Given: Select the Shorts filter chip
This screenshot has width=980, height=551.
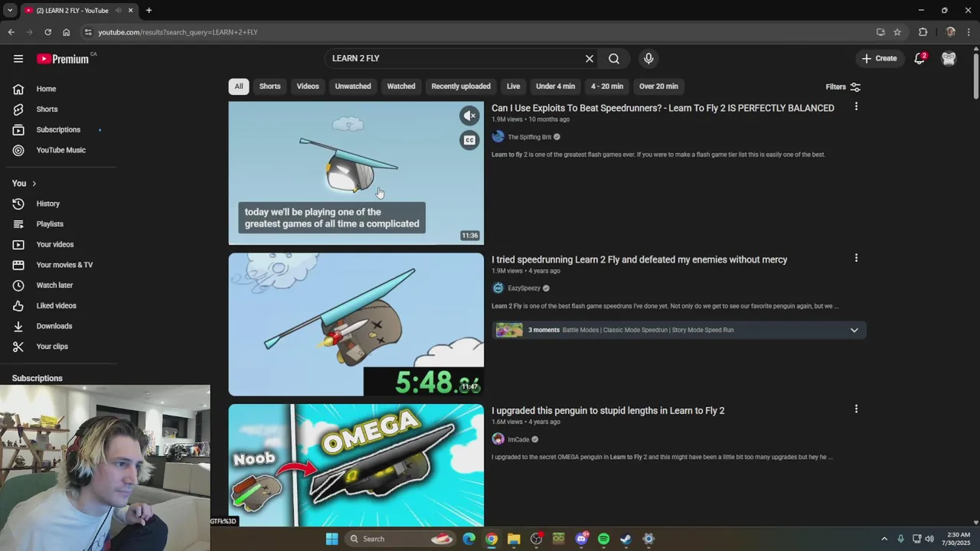Looking at the screenshot, I should tap(269, 86).
